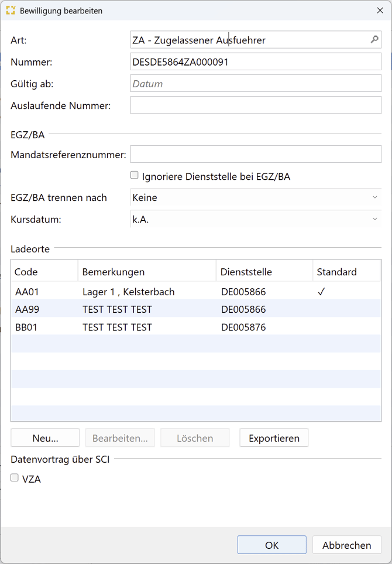Click the application icon in title bar
392x564 pixels.
coord(11,11)
